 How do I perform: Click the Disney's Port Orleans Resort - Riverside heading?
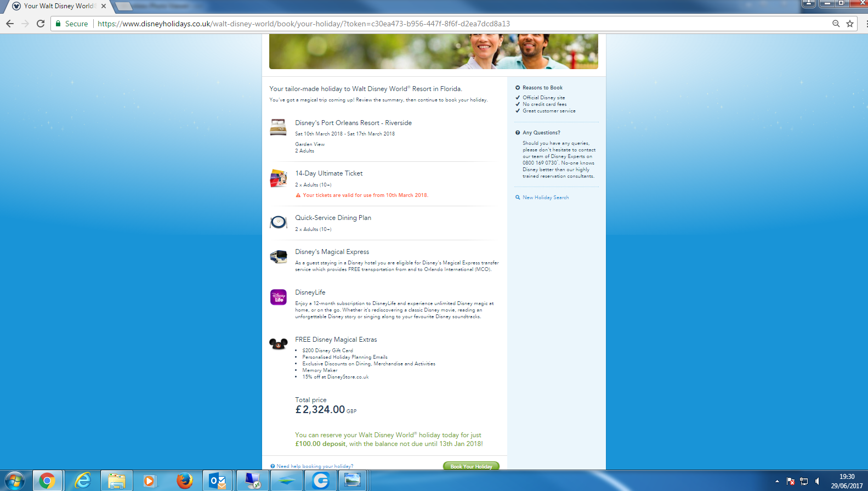coord(353,123)
